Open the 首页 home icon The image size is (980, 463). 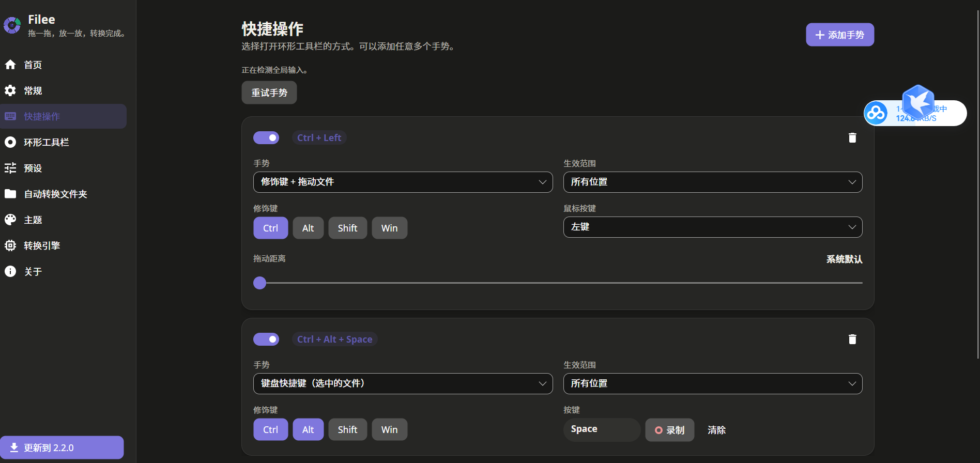point(10,65)
